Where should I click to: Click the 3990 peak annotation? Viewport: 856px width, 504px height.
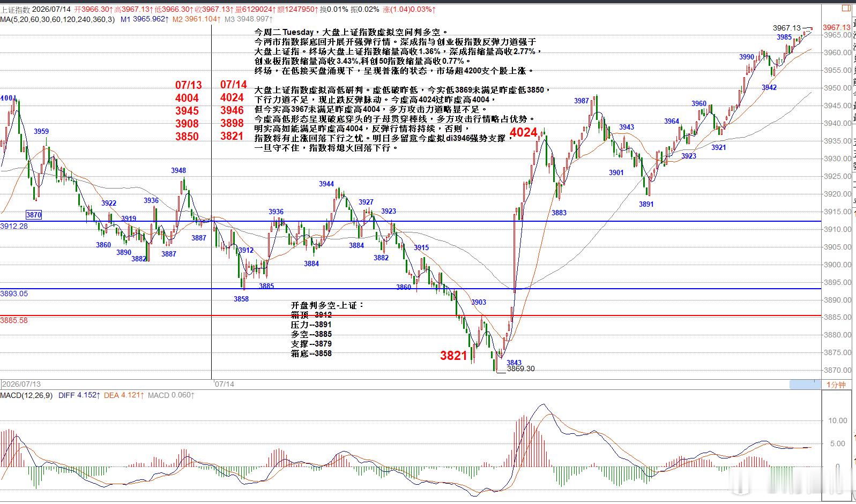[x=747, y=57]
